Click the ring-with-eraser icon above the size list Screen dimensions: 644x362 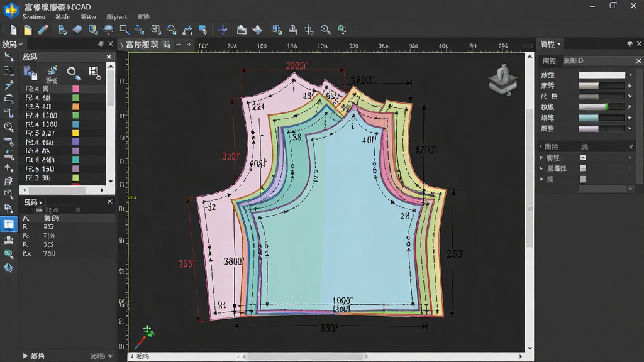(x=73, y=73)
